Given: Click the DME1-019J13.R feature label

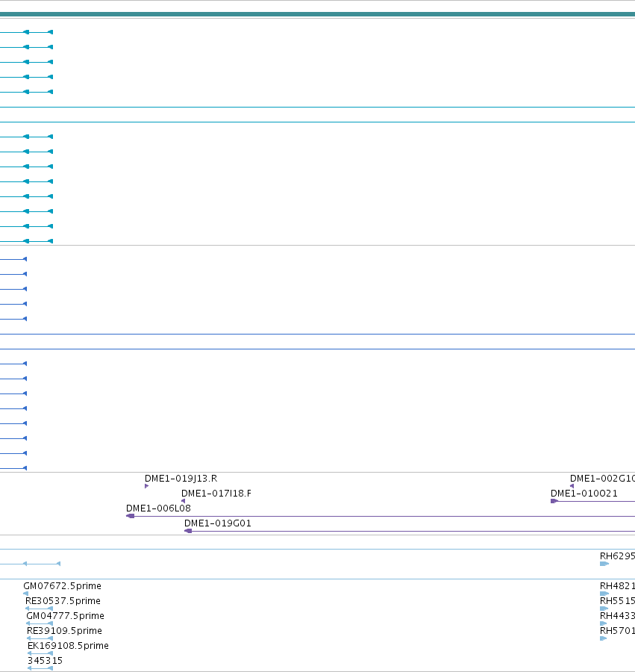Looking at the screenshot, I should [x=181, y=479].
